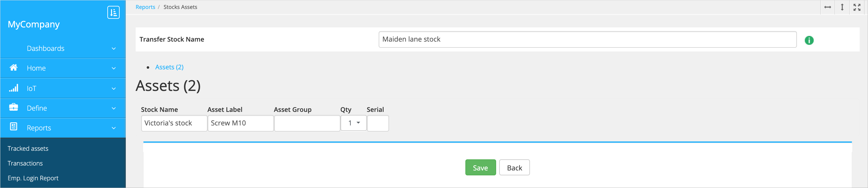Click the green info icon beside stock name
This screenshot has height=188, width=868.
coord(809,40)
